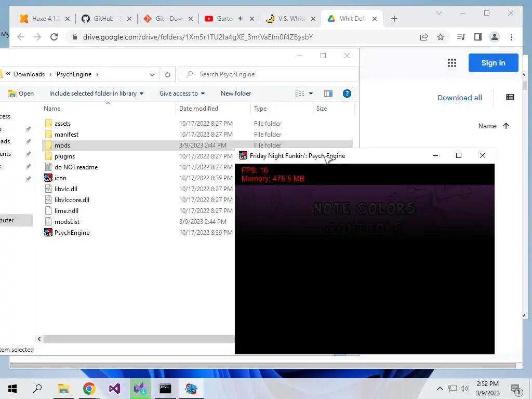Close the Whit Def Google Drive tab
Viewport: 532px width, 399px height.
[375, 19]
